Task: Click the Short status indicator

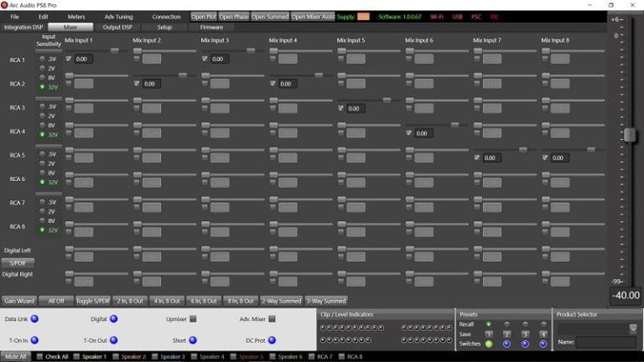Action: click(192, 340)
